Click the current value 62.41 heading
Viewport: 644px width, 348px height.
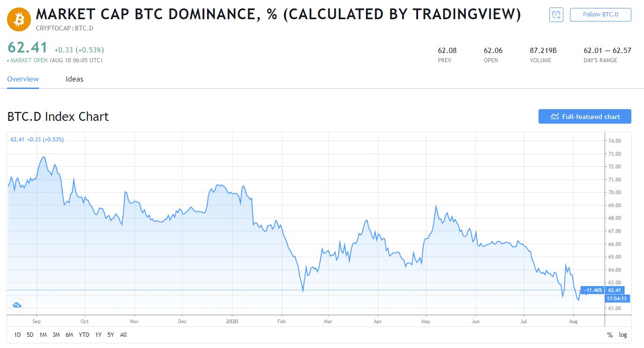[x=28, y=48]
